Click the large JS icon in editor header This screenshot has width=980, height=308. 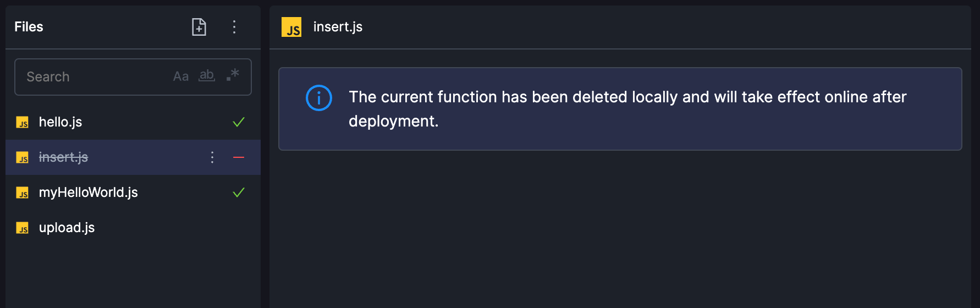(291, 27)
